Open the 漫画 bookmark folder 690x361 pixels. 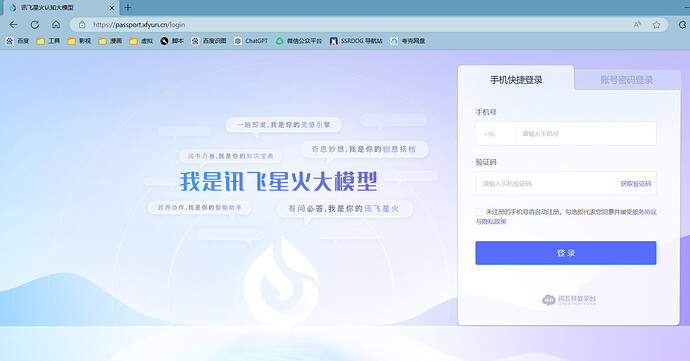point(110,41)
